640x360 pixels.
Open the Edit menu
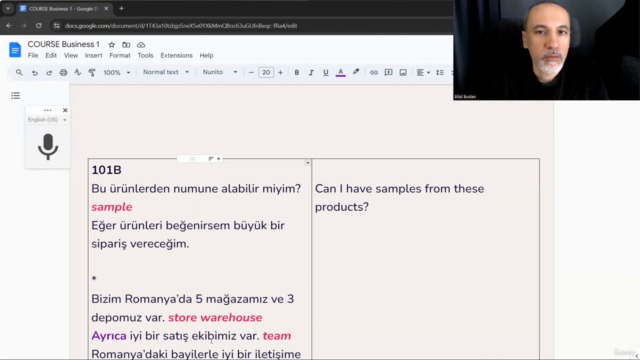(51, 56)
